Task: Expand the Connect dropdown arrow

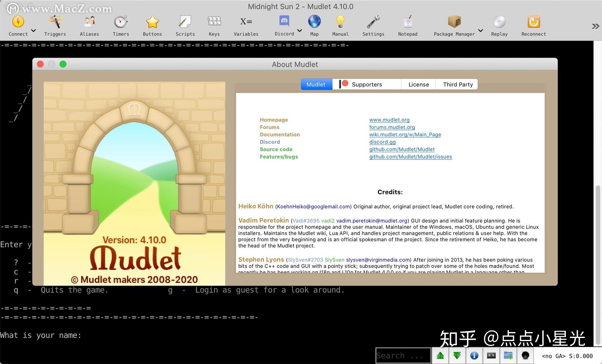Action: coord(33,30)
